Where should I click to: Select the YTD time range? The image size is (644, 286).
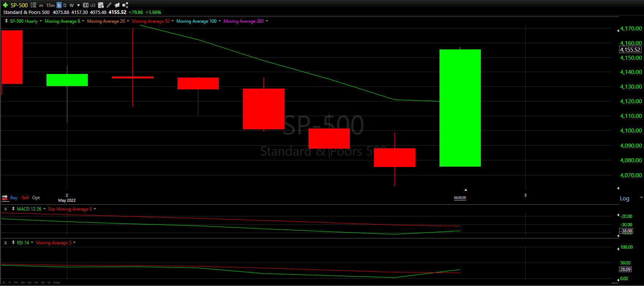pos(16,283)
